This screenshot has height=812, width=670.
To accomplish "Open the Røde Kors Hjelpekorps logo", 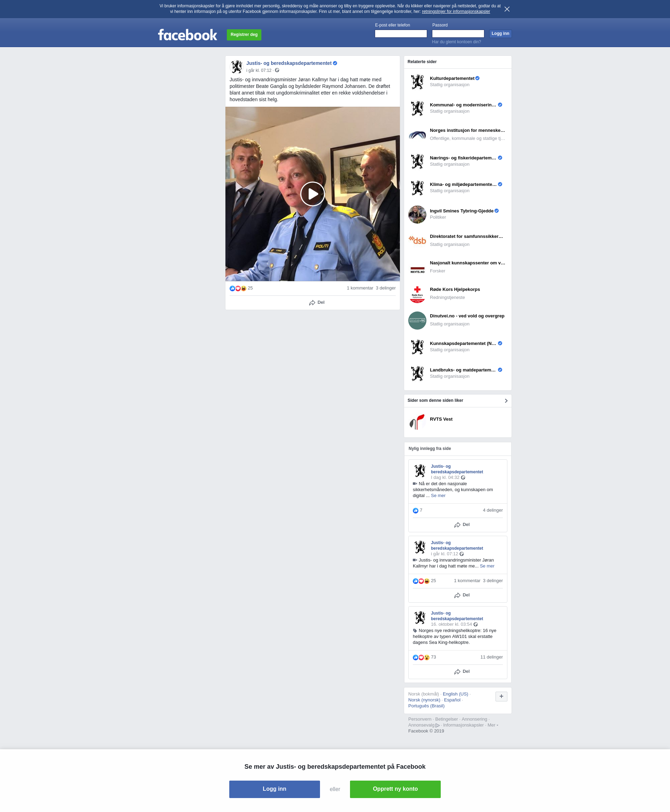I will (x=417, y=294).
